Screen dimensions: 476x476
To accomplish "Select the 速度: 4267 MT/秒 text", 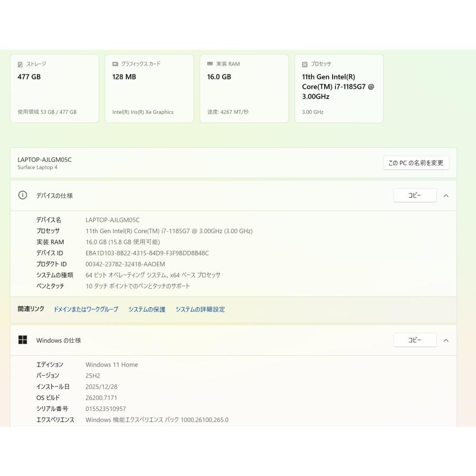I will [228, 112].
